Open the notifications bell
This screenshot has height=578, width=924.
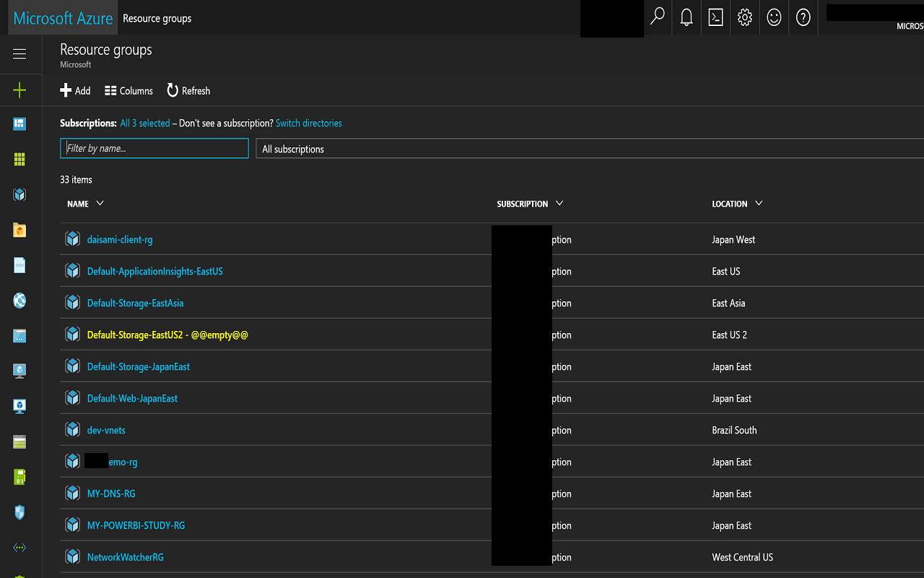tap(687, 17)
